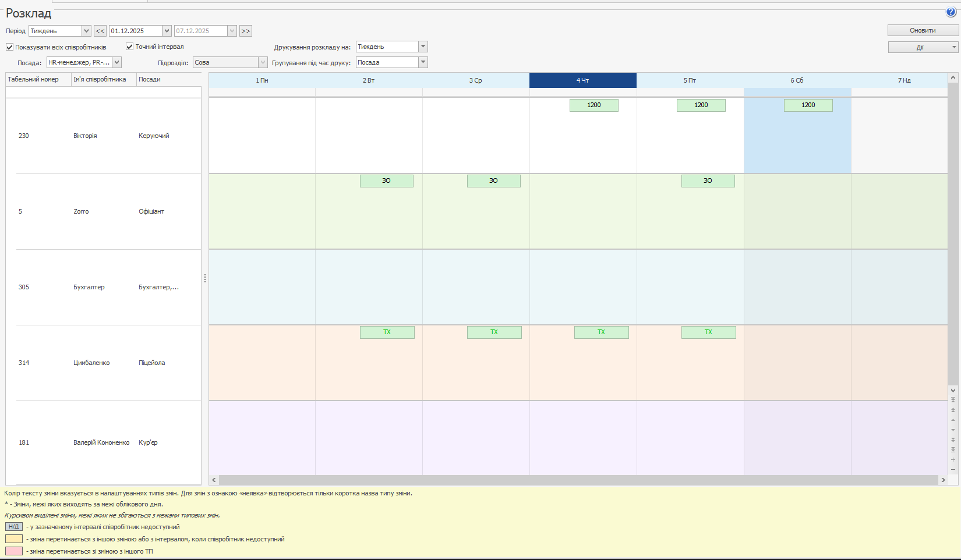Select the '4 Чт' day column header
The height and width of the screenshot is (560, 961).
(582, 80)
